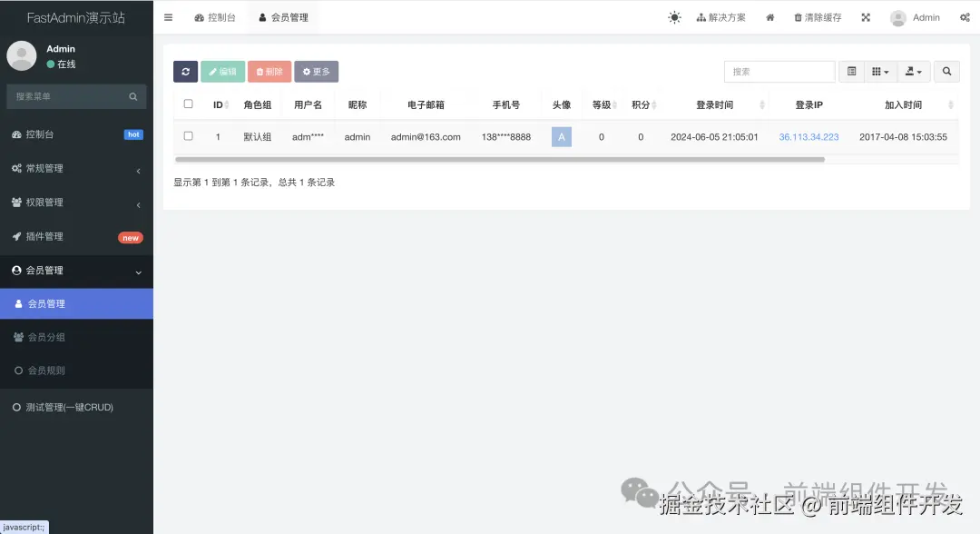The image size is (980, 534).
Task: Click the 默认组 role group cell
Action: (258, 137)
